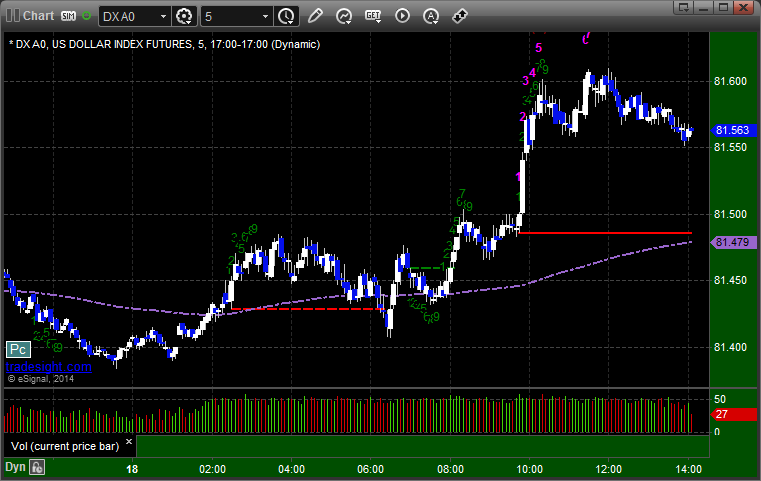Click the chart window grip handle icon

pyautogui.click(x=13, y=16)
